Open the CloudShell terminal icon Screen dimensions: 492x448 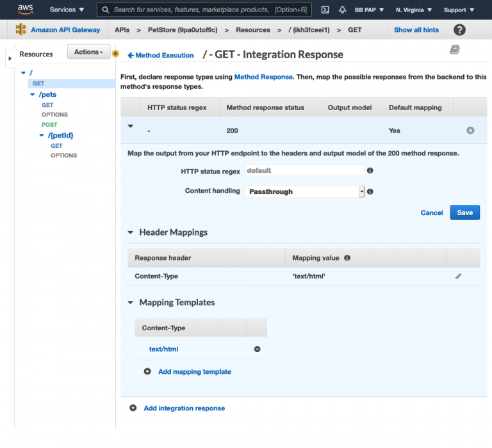pyautogui.click(x=325, y=10)
